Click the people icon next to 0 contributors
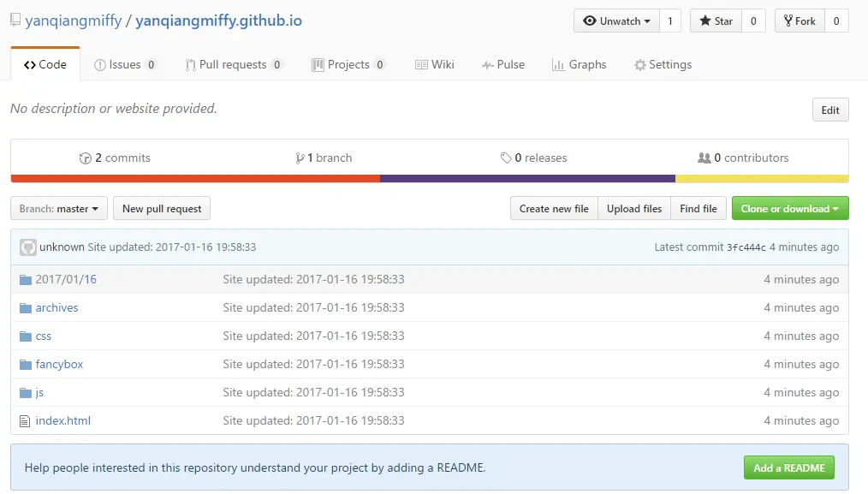Viewport: 868px width, 494px height. pyautogui.click(x=705, y=158)
